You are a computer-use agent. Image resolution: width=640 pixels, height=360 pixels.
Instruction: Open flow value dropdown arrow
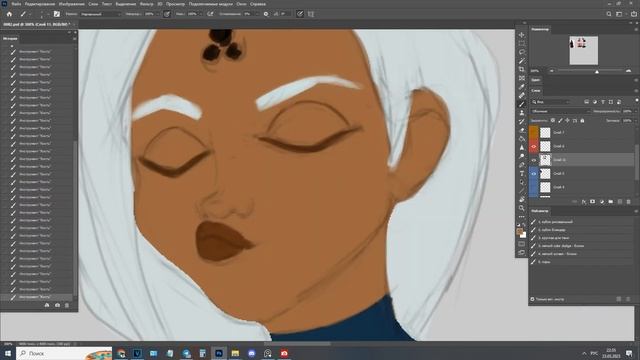pos(201,14)
